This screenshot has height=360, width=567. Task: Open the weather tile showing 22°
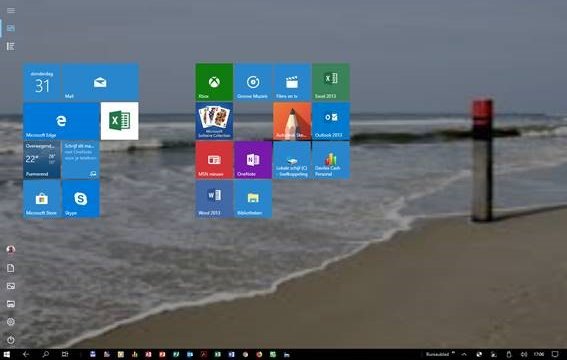(42, 160)
